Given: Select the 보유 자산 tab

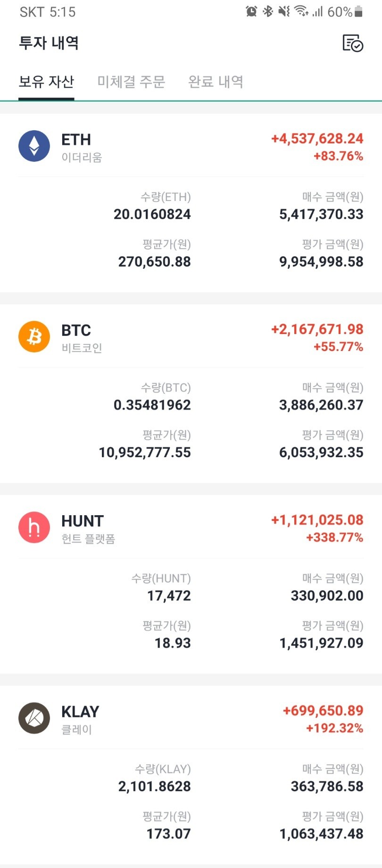Looking at the screenshot, I should tap(46, 82).
